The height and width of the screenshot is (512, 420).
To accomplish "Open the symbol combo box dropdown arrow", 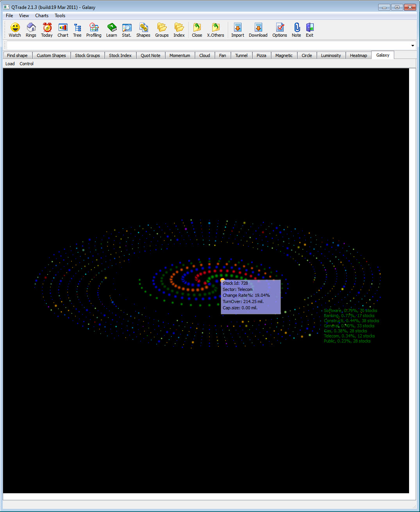I will [x=412, y=45].
